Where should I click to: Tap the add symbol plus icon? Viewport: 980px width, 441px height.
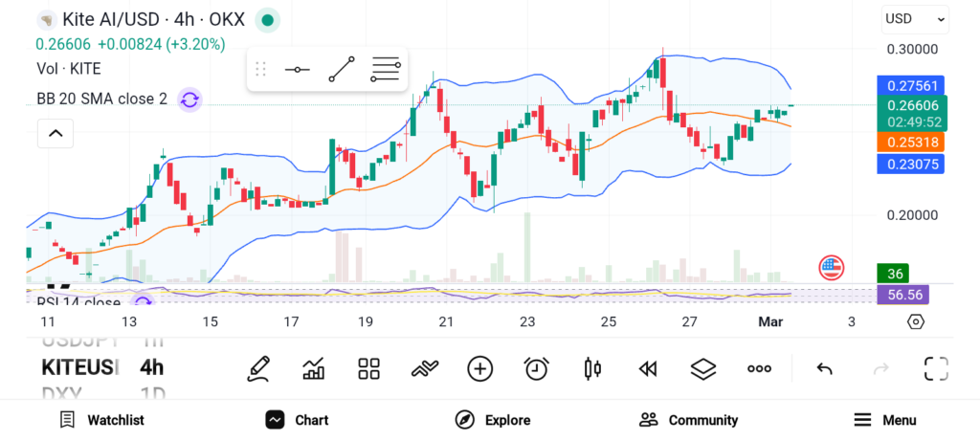(479, 368)
